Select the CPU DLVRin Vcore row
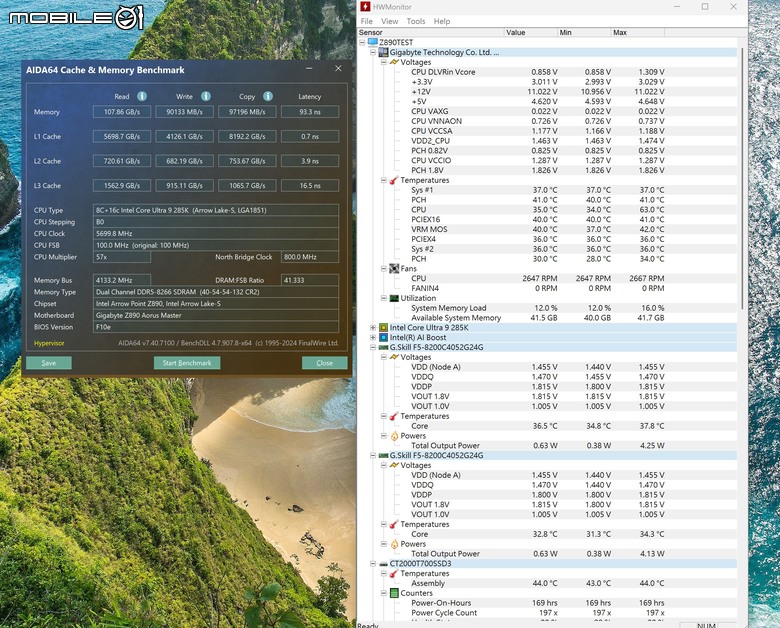 click(x=547, y=72)
